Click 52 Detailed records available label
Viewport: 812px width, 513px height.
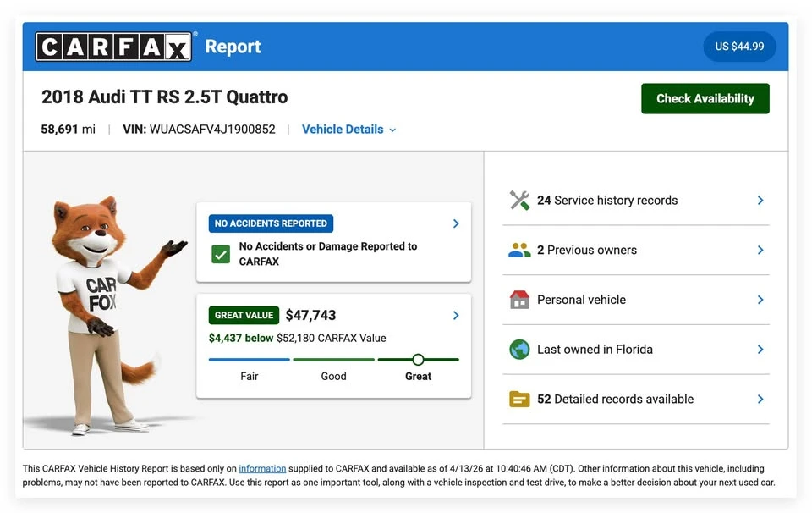tap(615, 399)
